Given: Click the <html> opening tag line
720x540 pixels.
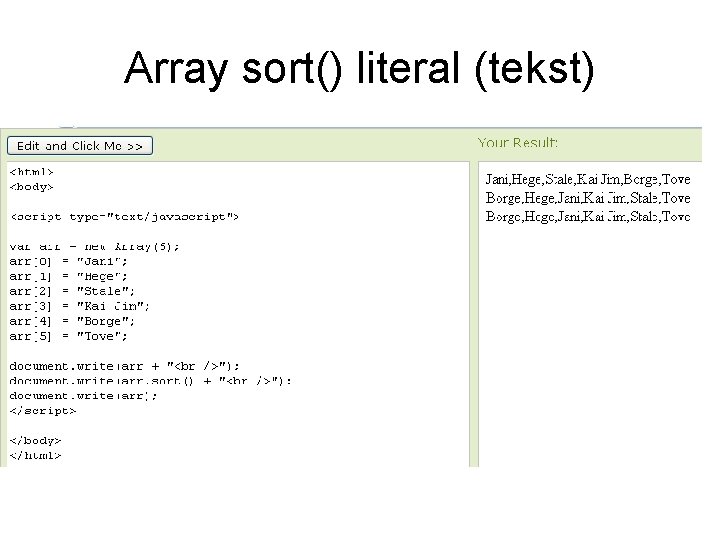Looking at the screenshot, I should (31, 172).
